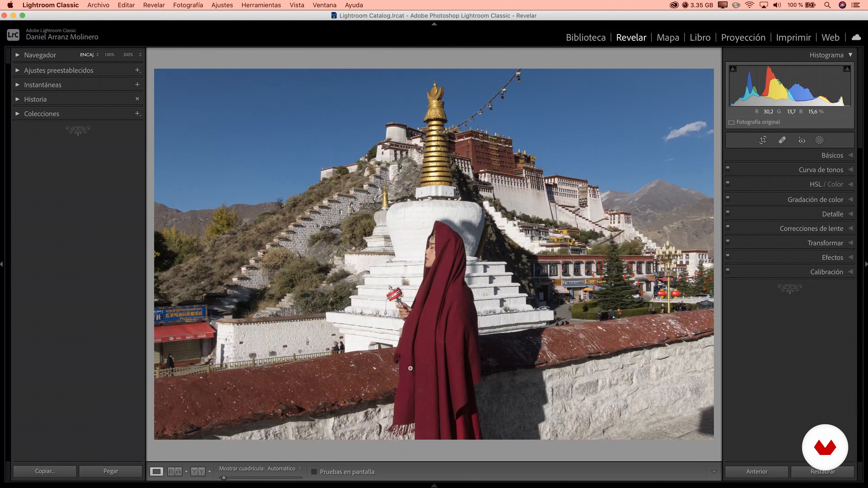Open the navigator zoom level dropdown

coord(140,54)
